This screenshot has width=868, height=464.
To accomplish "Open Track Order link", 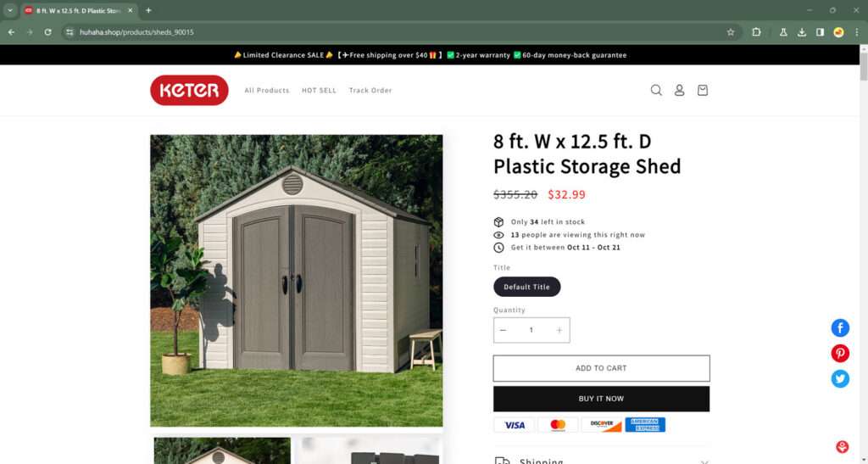I will click(370, 90).
